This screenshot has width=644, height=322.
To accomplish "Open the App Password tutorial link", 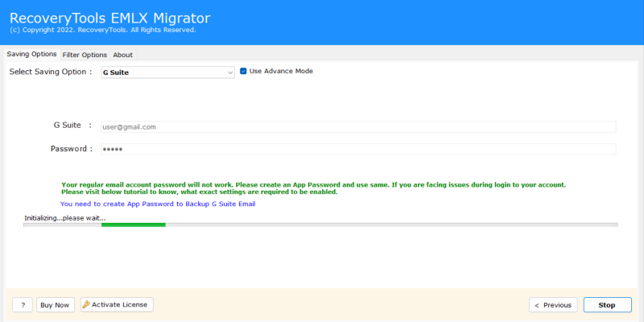I will (x=158, y=204).
